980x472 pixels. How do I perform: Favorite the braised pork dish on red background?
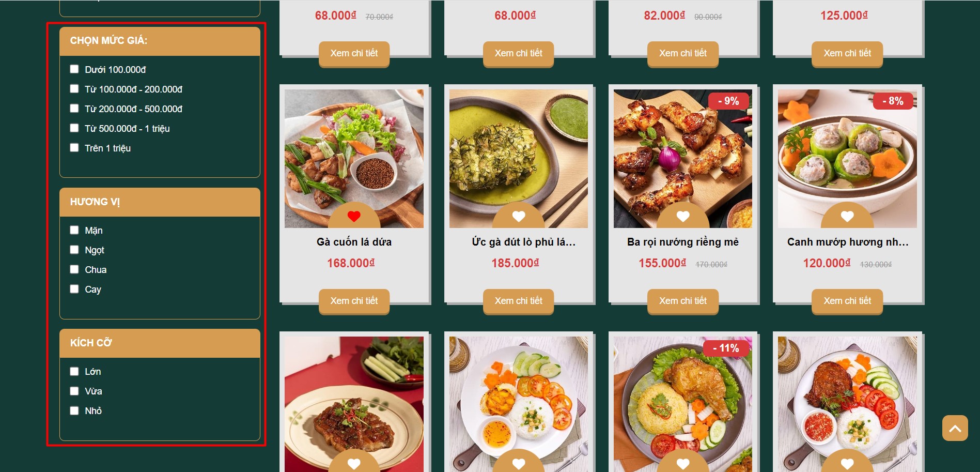[354, 464]
